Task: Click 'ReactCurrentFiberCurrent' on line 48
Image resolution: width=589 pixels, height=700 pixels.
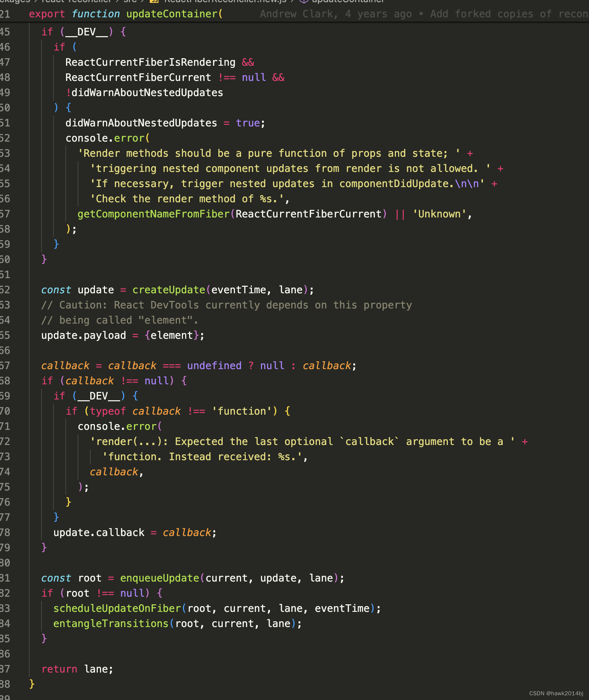Action: 138,77
